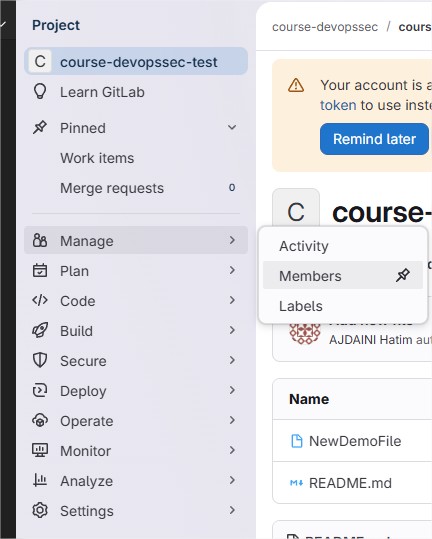Click the Settings gear icon
This screenshot has width=432, height=539.
(x=40, y=510)
